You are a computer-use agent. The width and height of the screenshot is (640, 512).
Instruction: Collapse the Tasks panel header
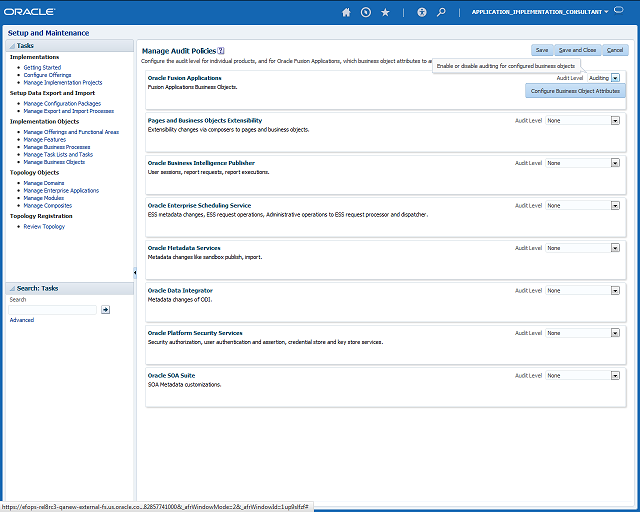[x=12, y=46]
